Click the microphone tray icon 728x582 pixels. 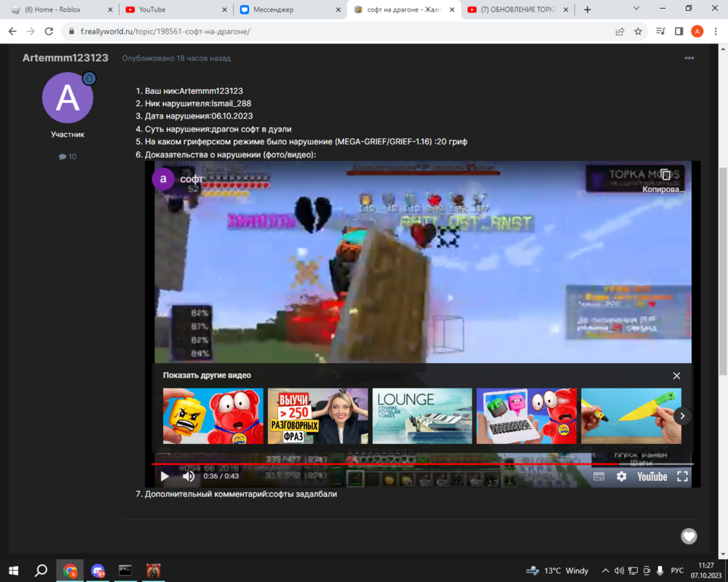pos(660,570)
